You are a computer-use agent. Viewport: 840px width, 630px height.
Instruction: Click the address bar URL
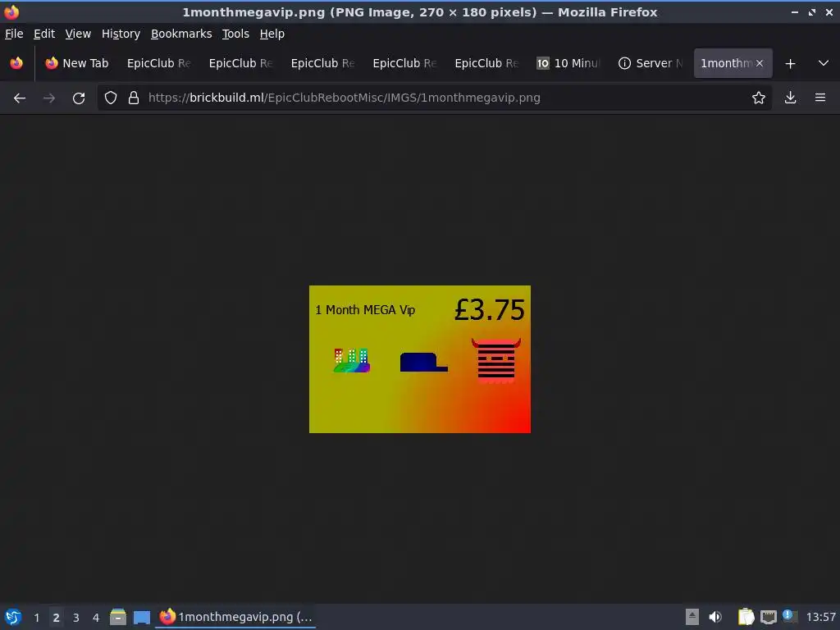pos(344,98)
